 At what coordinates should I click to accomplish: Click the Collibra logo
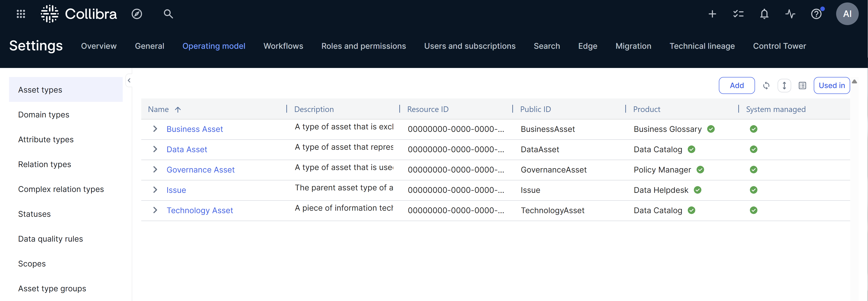point(79,14)
